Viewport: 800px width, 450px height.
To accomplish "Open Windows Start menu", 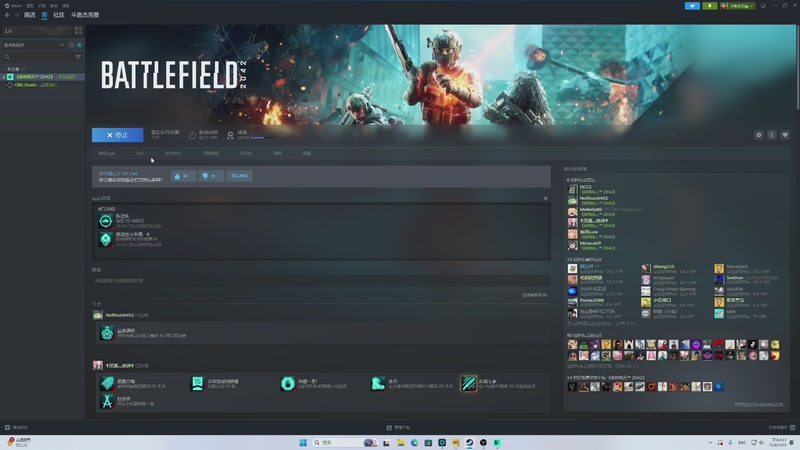I will pyautogui.click(x=303, y=442).
